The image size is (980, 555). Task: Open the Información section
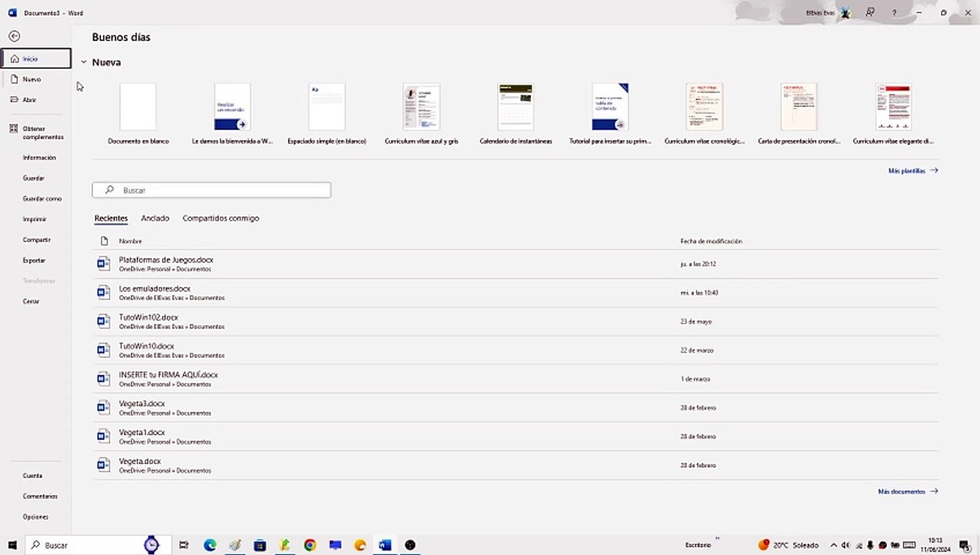[39, 157]
